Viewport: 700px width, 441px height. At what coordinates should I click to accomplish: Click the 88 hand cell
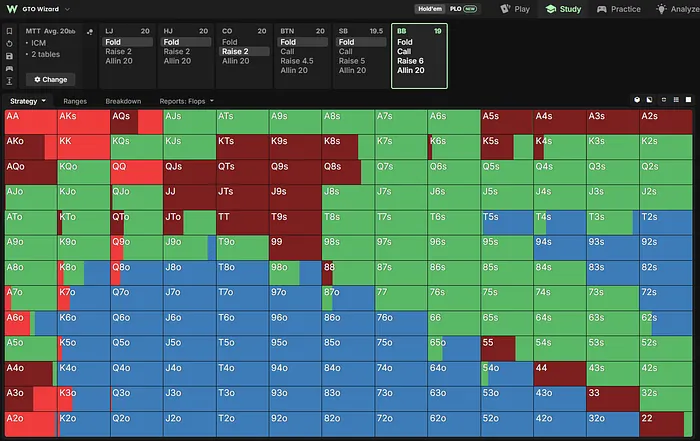point(348,273)
